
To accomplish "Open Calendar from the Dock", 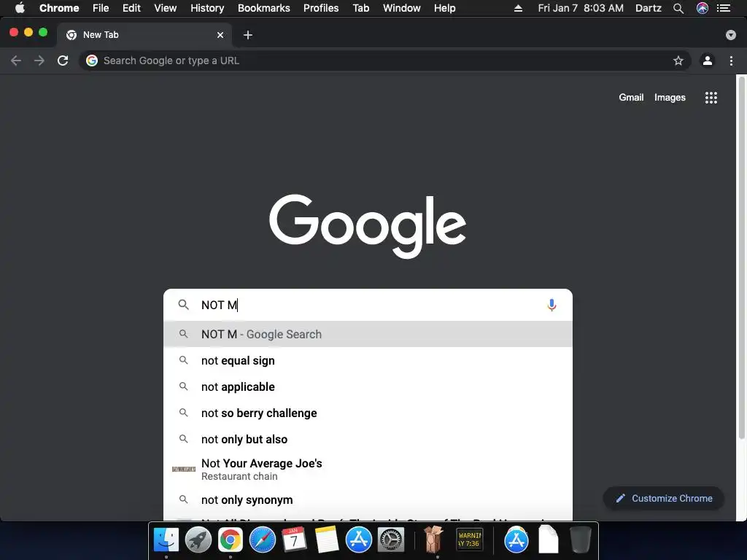I will (294, 540).
